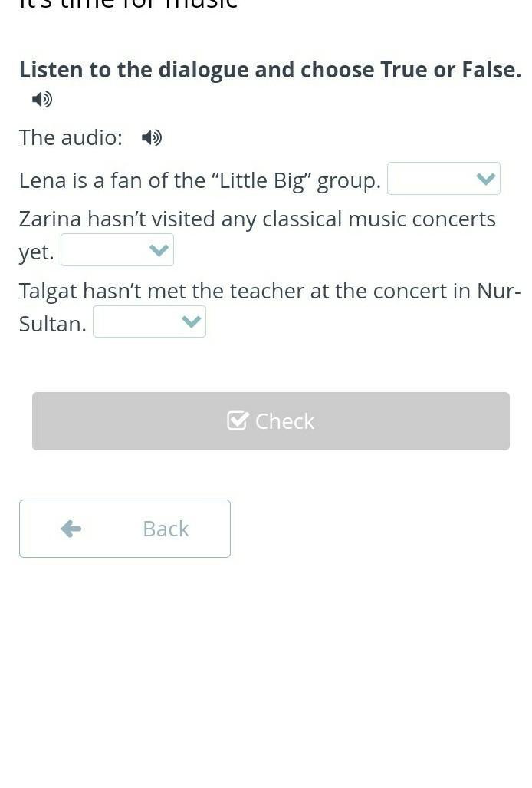Open the answer dropdown for the Talgat statement
This screenshot has height=788, width=532.
point(149,321)
